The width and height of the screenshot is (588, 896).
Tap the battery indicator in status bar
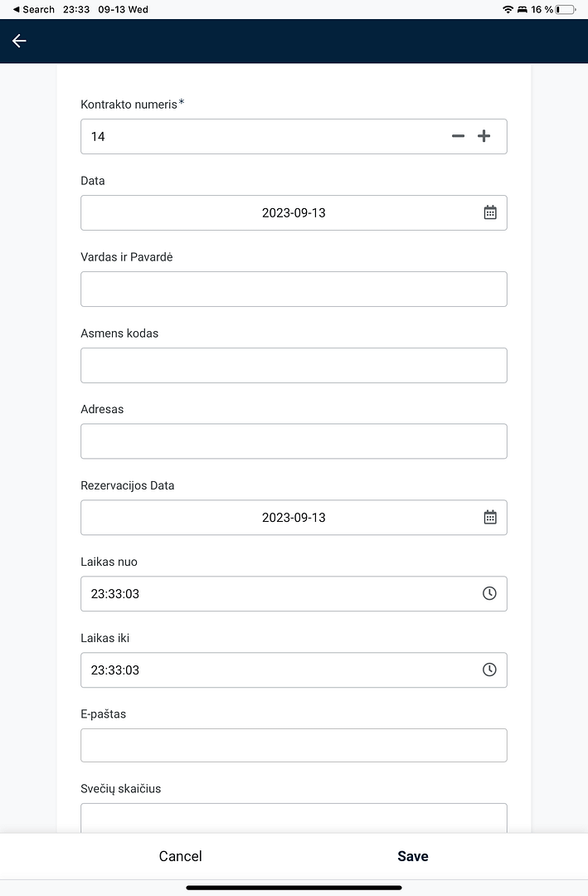point(566,9)
